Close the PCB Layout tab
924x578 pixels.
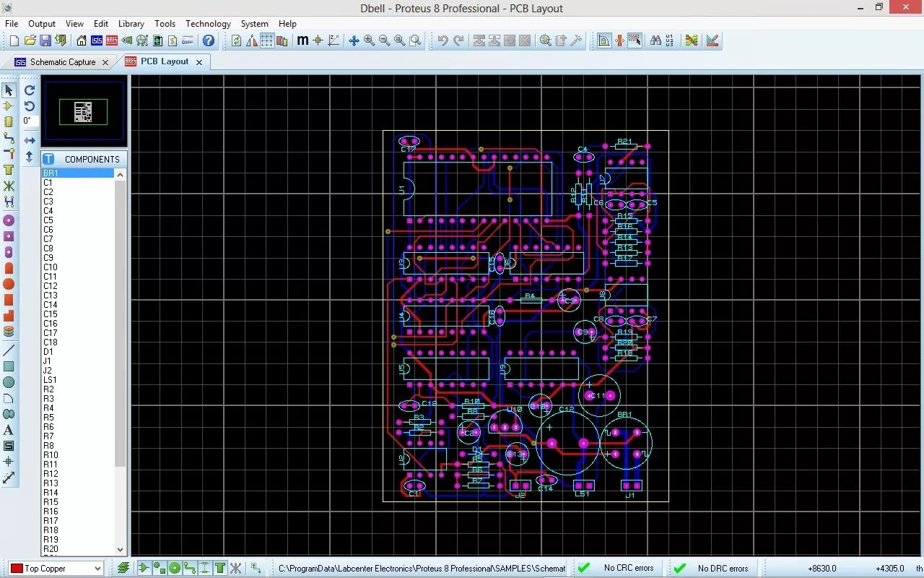(x=199, y=62)
